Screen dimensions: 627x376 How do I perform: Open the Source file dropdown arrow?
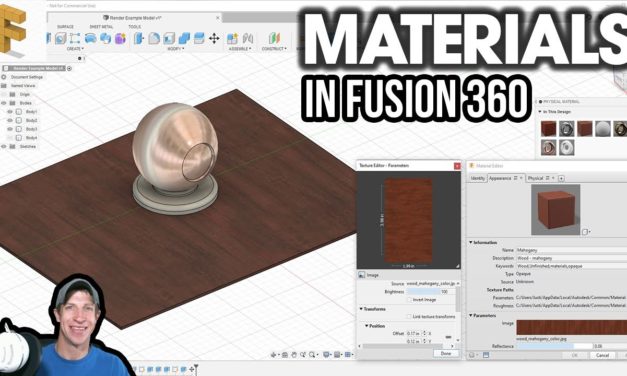(457, 283)
